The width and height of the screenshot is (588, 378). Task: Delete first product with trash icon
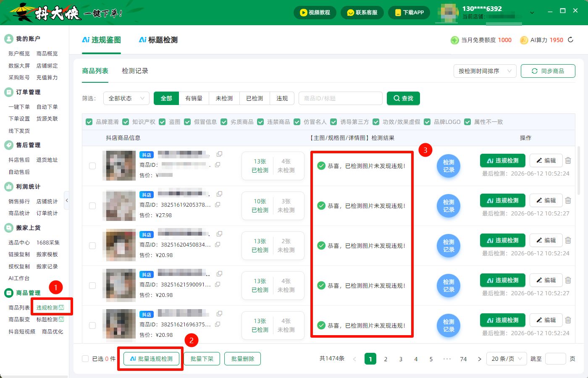(568, 160)
